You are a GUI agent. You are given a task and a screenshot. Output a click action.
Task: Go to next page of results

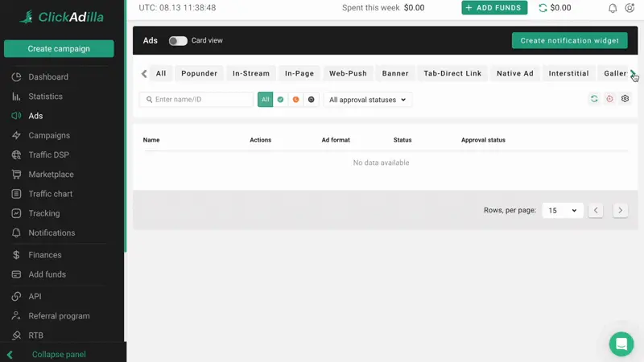tap(620, 211)
